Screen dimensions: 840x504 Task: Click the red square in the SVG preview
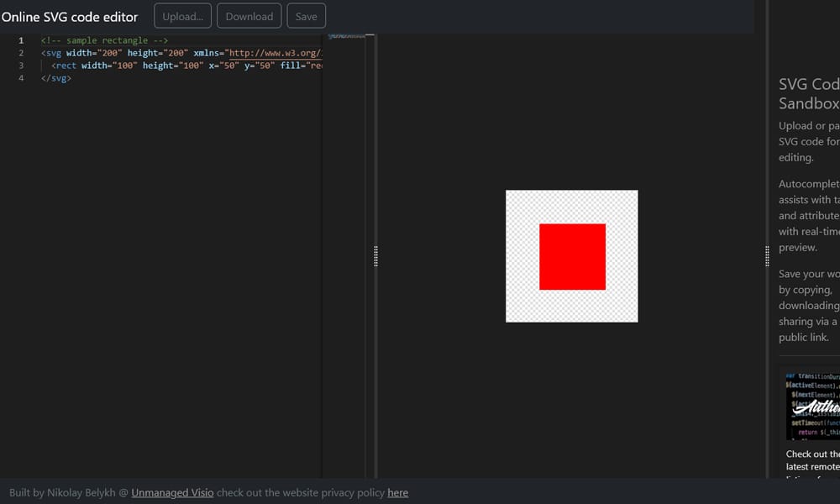(x=571, y=256)
